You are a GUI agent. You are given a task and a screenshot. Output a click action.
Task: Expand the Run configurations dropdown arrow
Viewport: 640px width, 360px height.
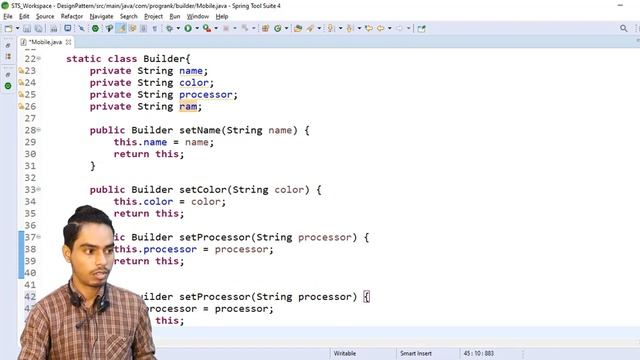[197, 28]
